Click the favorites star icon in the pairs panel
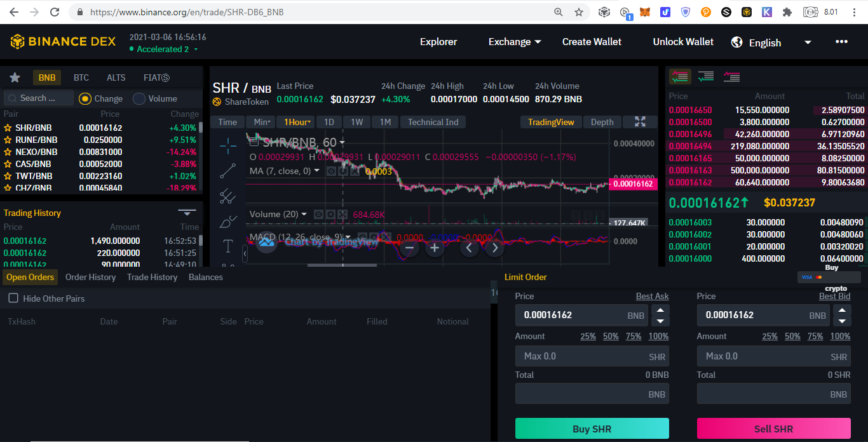 (15, 77)
